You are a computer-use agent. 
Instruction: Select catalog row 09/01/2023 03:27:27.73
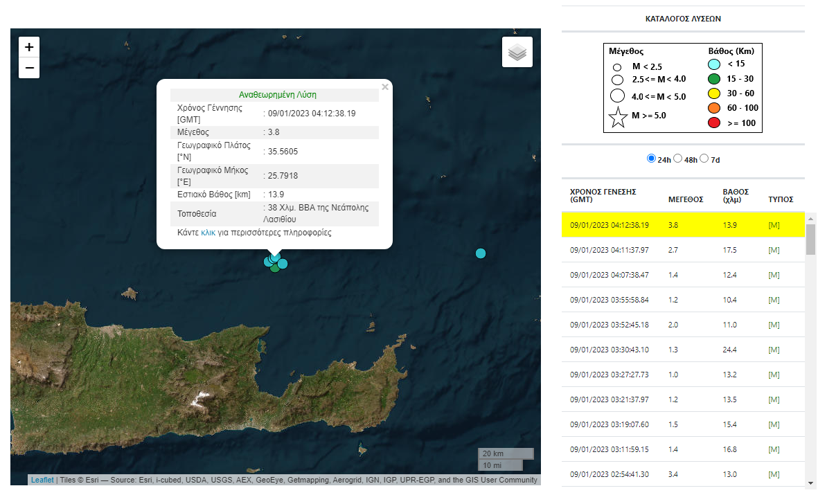(683, 375)
